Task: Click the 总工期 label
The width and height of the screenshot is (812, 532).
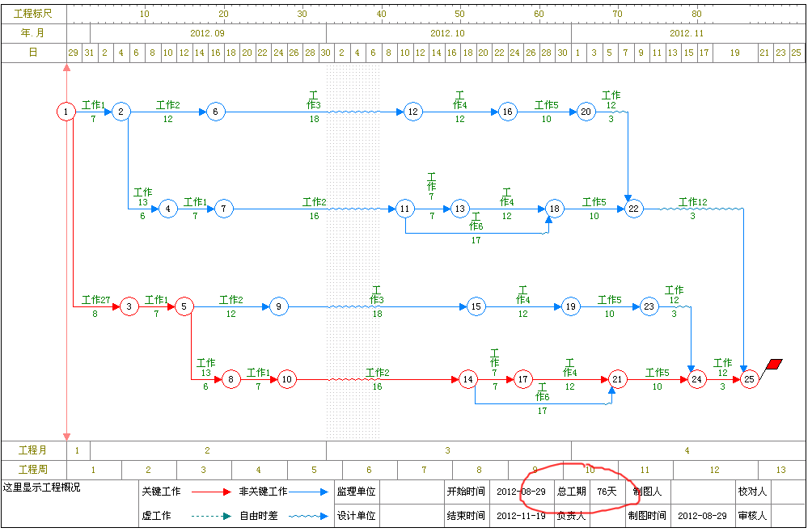Action: click(x=571, y=492)
